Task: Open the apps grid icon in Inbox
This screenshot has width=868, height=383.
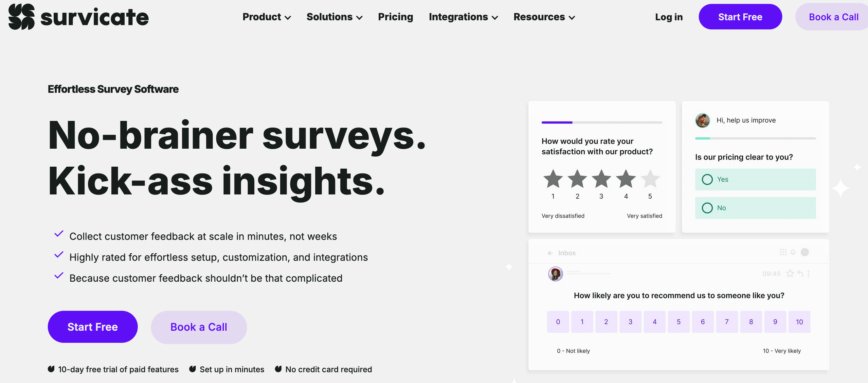Action: click(783, 252)
